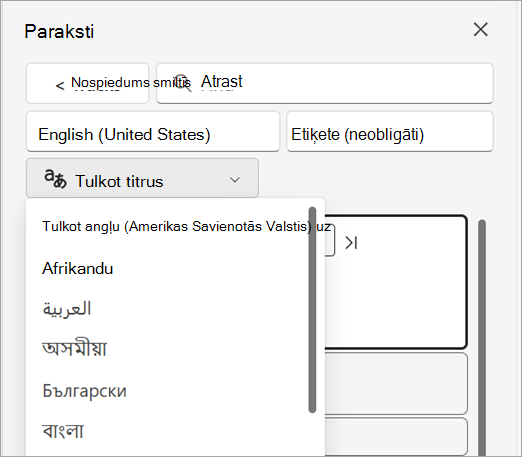Image resolution: width=522 pixels, height=457 pixels.
Task: Click the language dropdown list scrollbar
Action: coord(312,310)
